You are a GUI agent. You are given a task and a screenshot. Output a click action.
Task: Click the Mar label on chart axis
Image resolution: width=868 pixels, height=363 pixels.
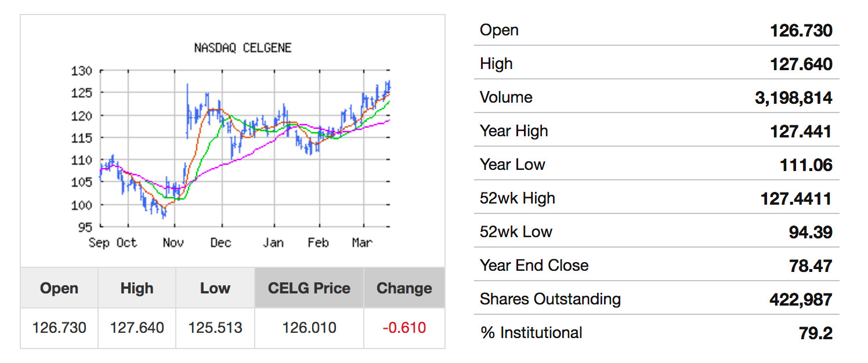click(361, 243)
